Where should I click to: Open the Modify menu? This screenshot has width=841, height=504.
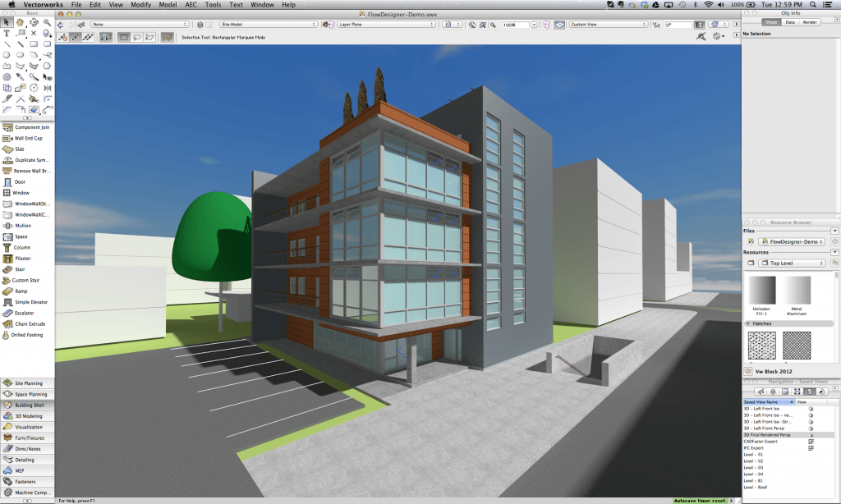click(140, 4)
